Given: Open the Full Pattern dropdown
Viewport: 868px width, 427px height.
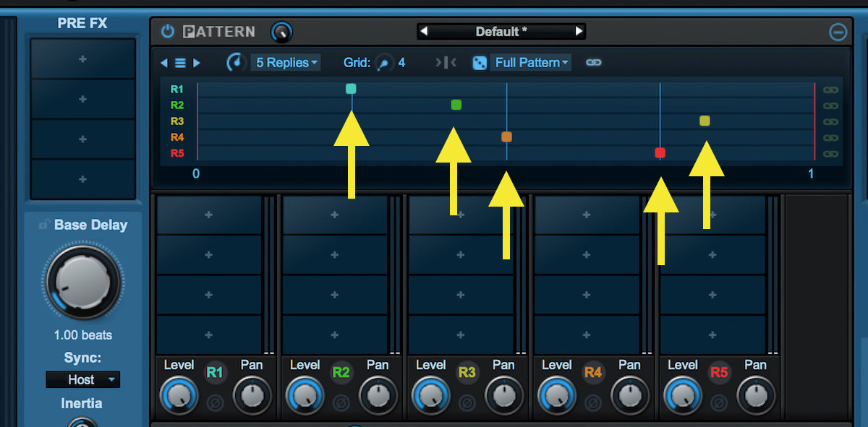Looking at the screenshot, I should point(531,63).
